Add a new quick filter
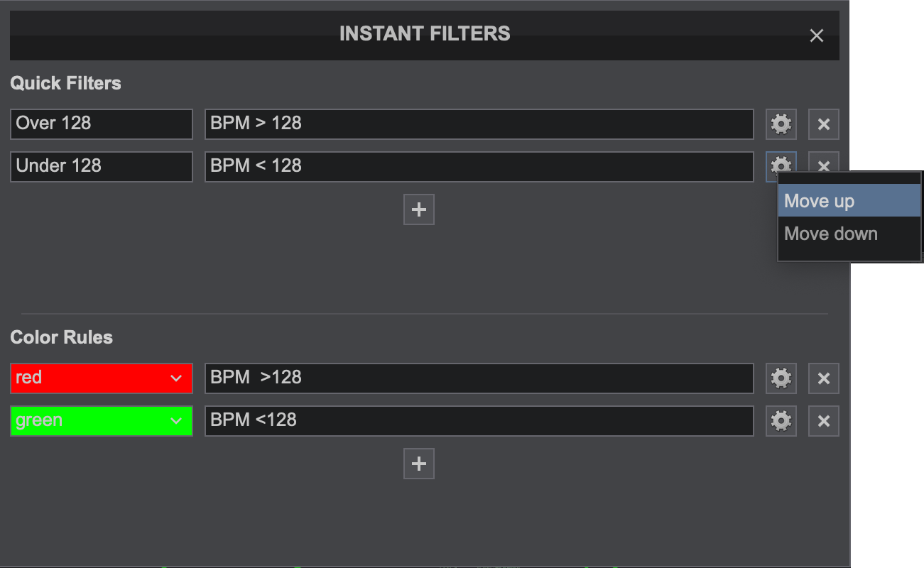924x568 pixels. (x=419, y=209)
